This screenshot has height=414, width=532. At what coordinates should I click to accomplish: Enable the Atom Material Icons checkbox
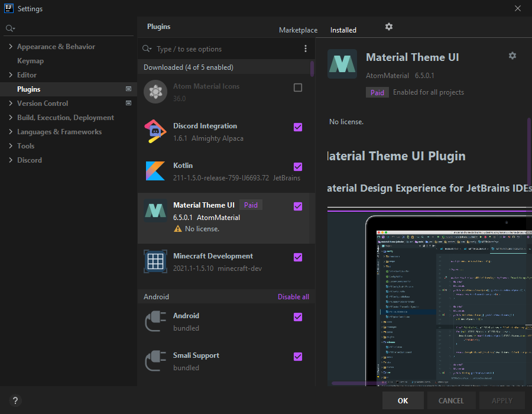(298, 88)
